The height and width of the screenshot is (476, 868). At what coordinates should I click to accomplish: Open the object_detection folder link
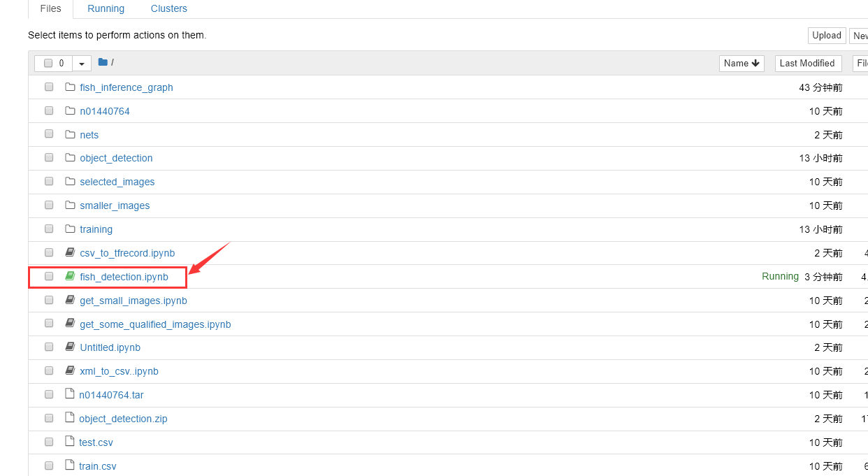(116, 158)
